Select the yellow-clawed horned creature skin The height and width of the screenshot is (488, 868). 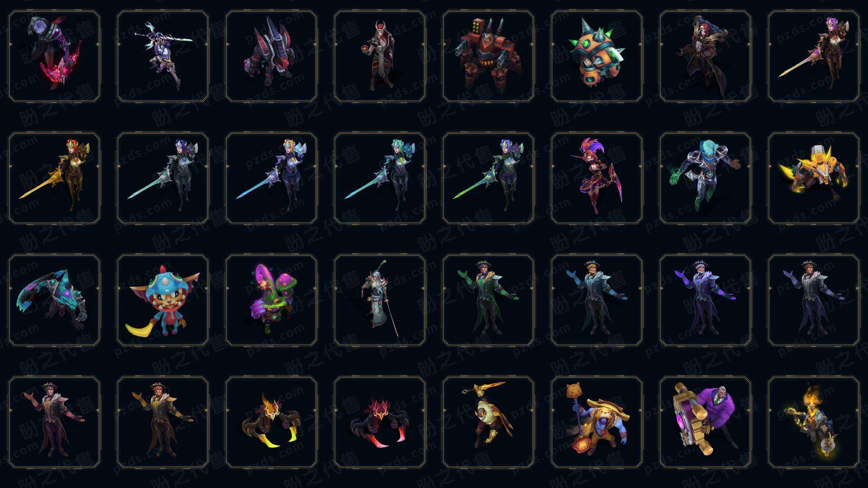coord(271,422)
